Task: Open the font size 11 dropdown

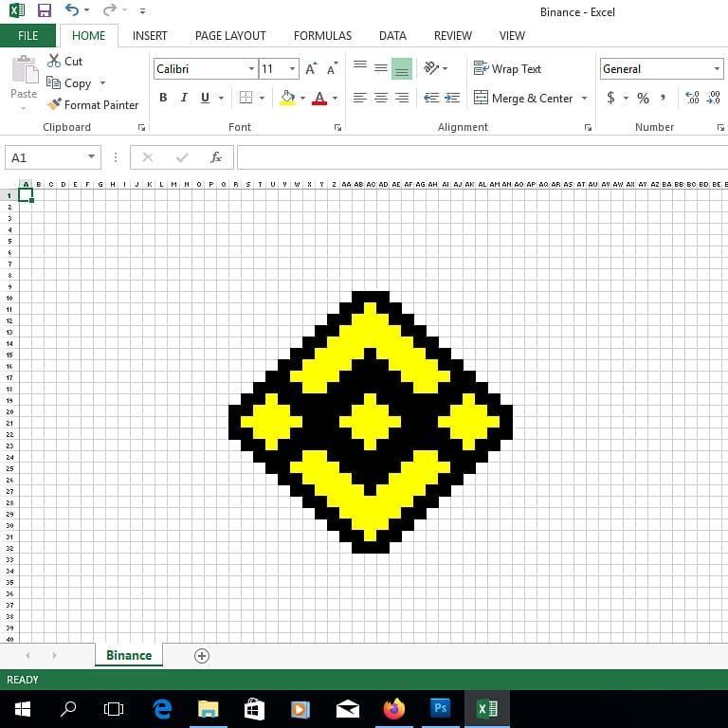Action: pos(292,68)
